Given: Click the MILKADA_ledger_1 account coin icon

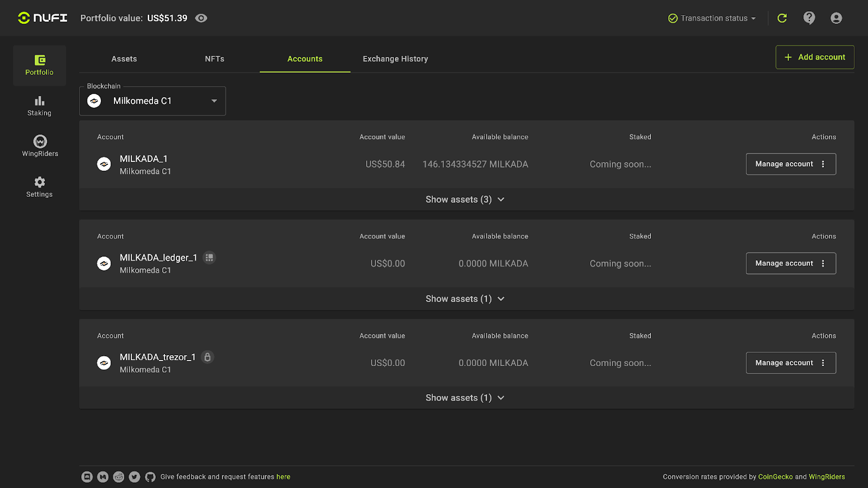Looking at the screenshot, I should pos(104,264).
